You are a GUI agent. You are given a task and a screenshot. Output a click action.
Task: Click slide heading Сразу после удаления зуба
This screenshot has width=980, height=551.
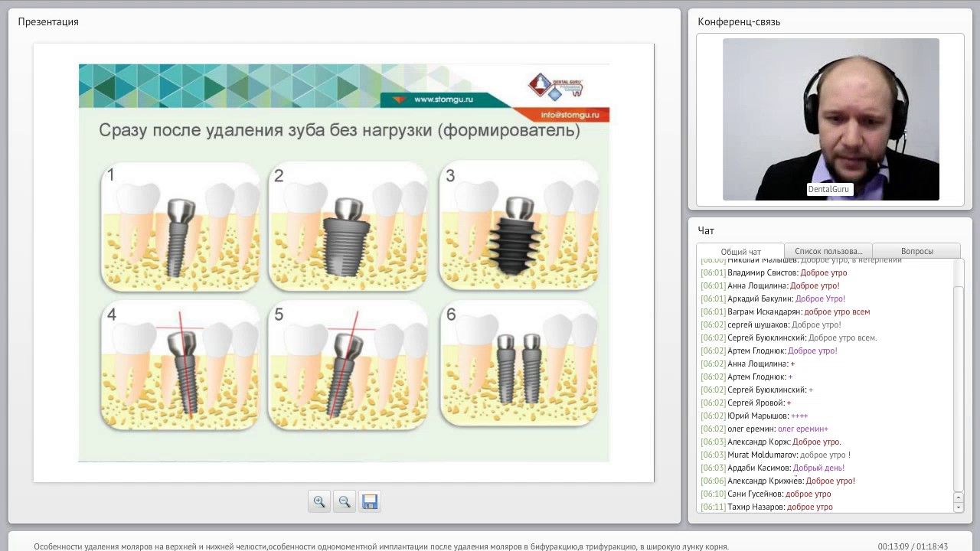click(339, 131)
